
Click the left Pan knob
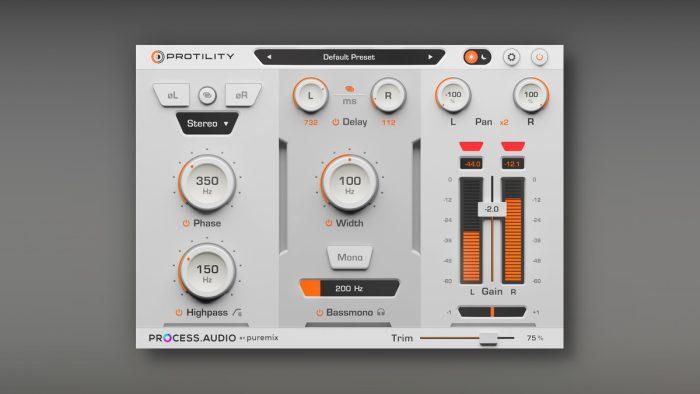453,95
